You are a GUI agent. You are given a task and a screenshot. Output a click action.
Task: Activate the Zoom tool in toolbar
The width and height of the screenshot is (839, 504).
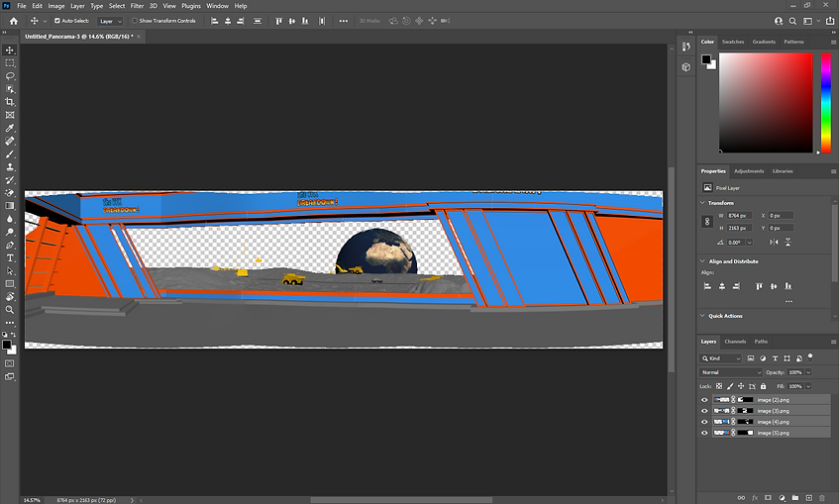[10, 309]
